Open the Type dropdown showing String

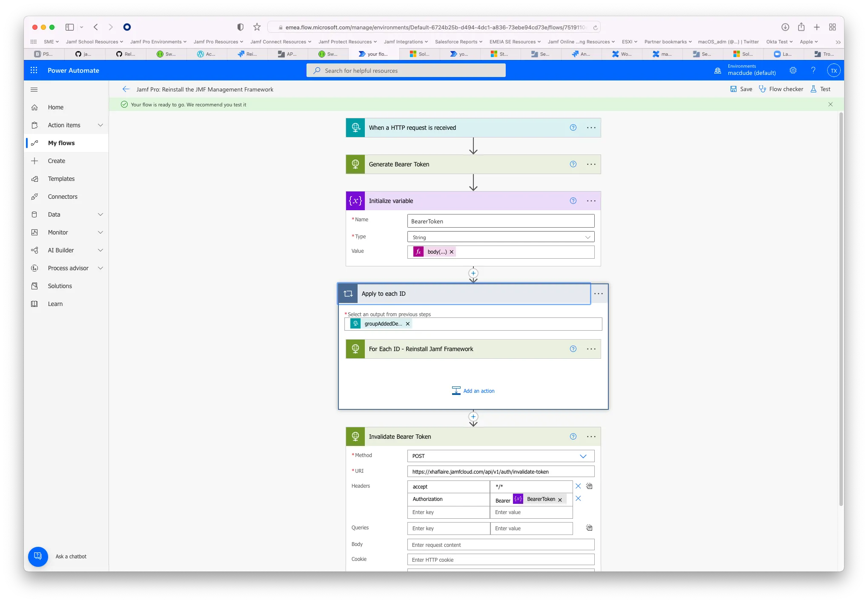pyautogui.click(x=501, y=237)
